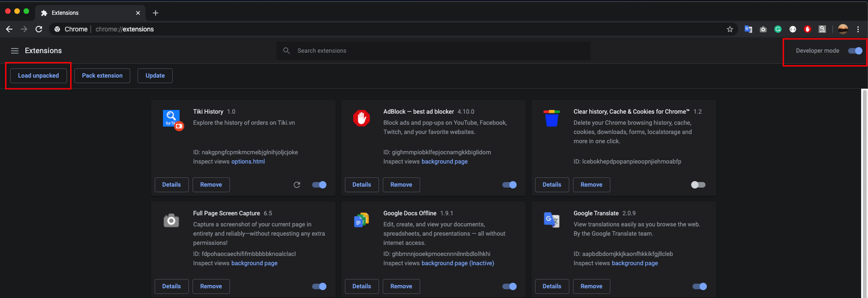Click the Full Page Screen Capture camera logo
The width and height of the screenshot is (868, 298).
click(171, 220)
